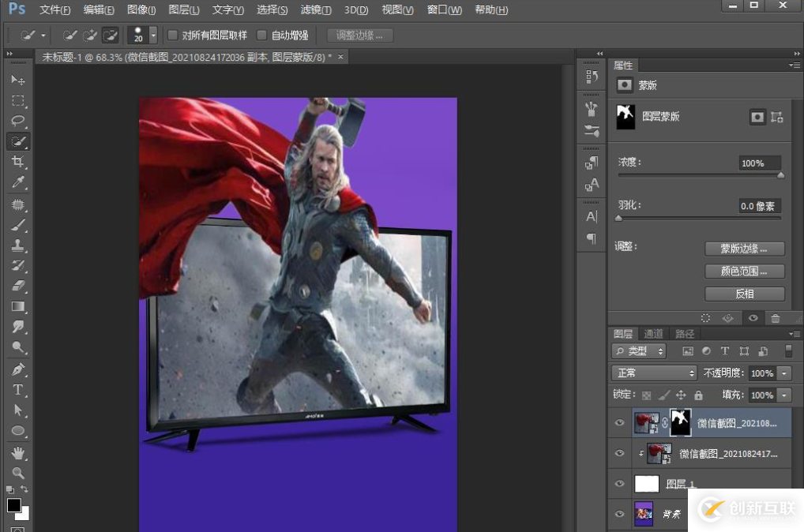804x532 pixels.
Task: Open the blend mode 正常 dropdown
Action: click(655, 373)
